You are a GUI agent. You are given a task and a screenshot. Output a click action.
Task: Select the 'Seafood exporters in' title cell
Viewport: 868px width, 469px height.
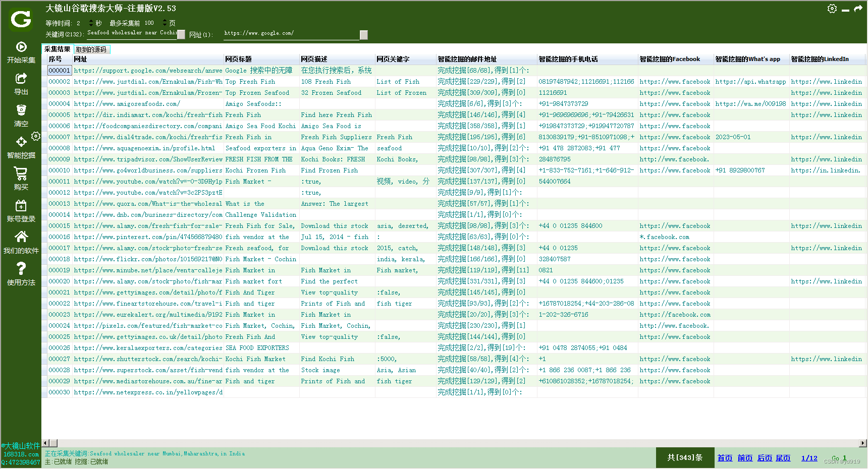tap(261, 148)
